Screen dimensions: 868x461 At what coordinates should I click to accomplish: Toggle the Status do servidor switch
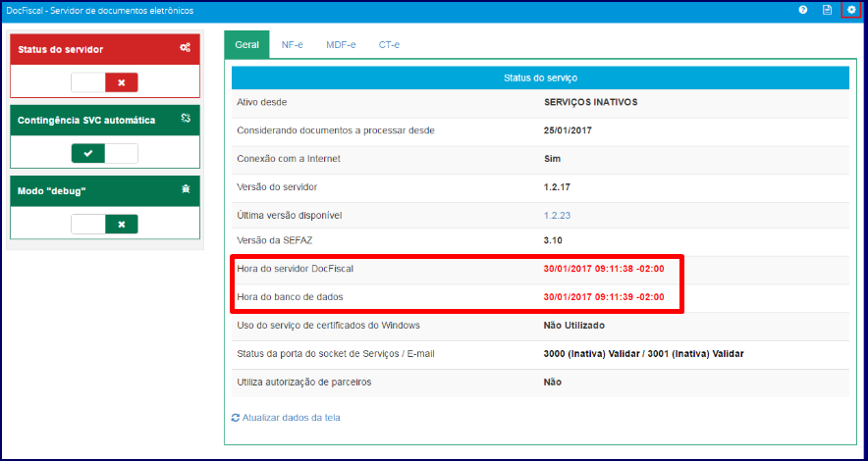point(105,82)
